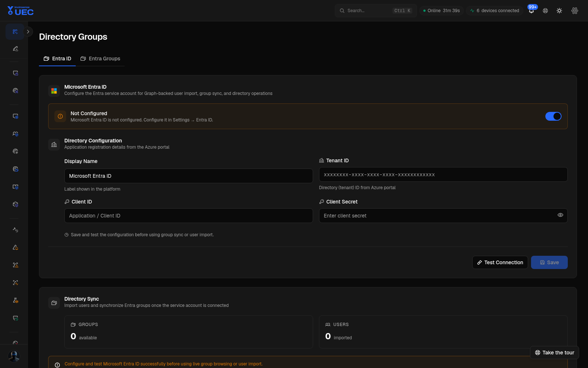Click the lifebuoy help icon in header
588x368 pixels.
545,11
